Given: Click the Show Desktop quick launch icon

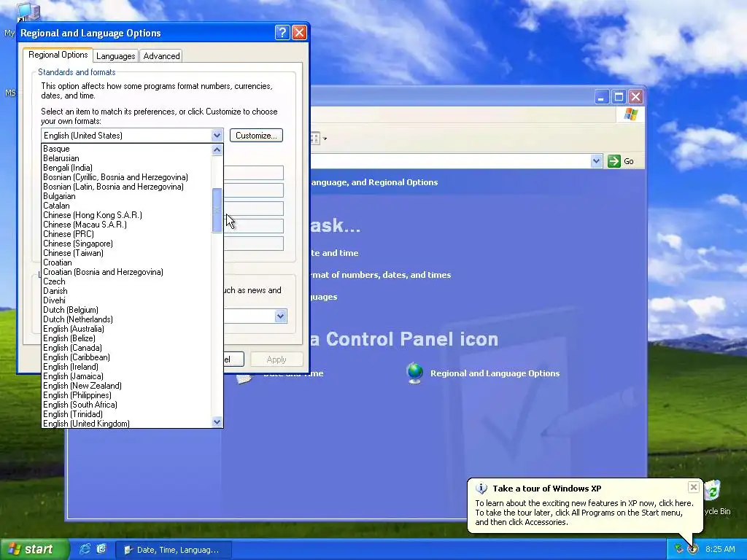Looking at the screenshot, I should [101, 549].
